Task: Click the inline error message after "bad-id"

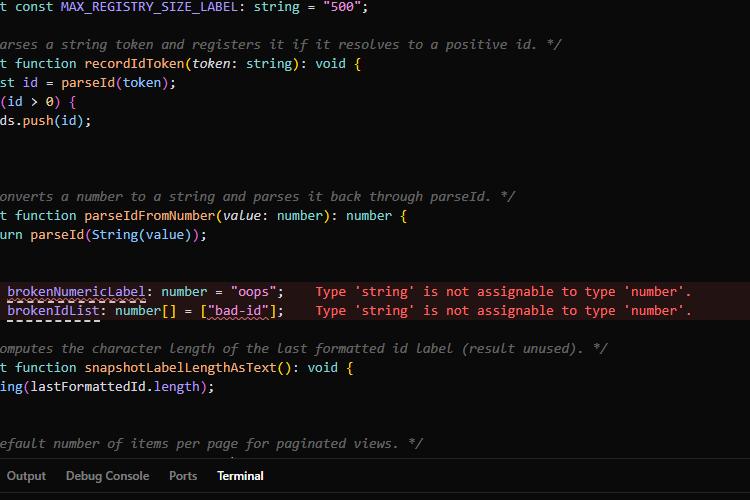Action: 503,311
